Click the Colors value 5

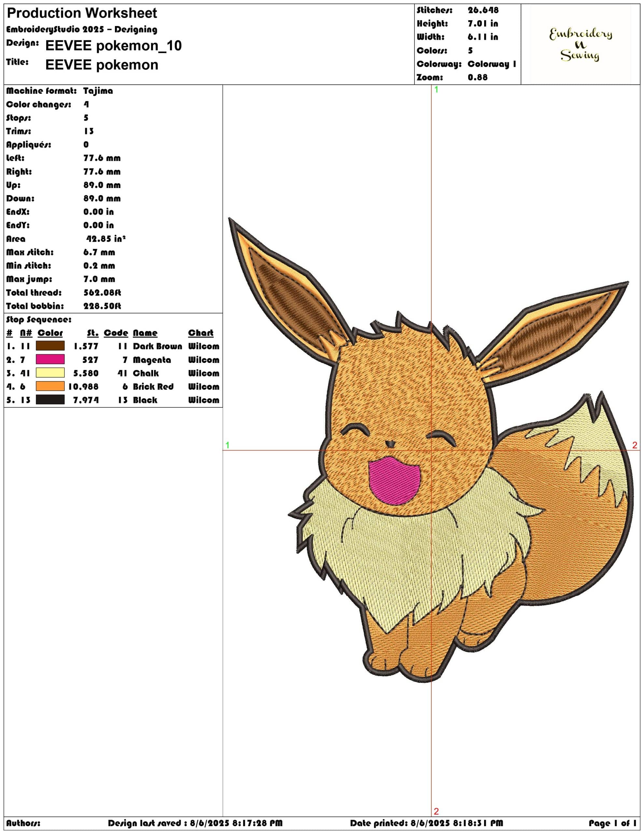470,50
